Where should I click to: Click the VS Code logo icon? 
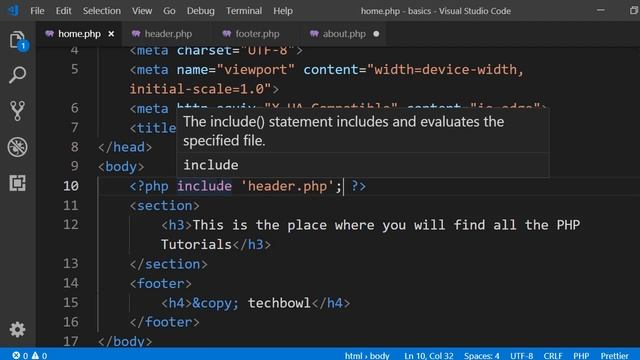tap(13, 10)
